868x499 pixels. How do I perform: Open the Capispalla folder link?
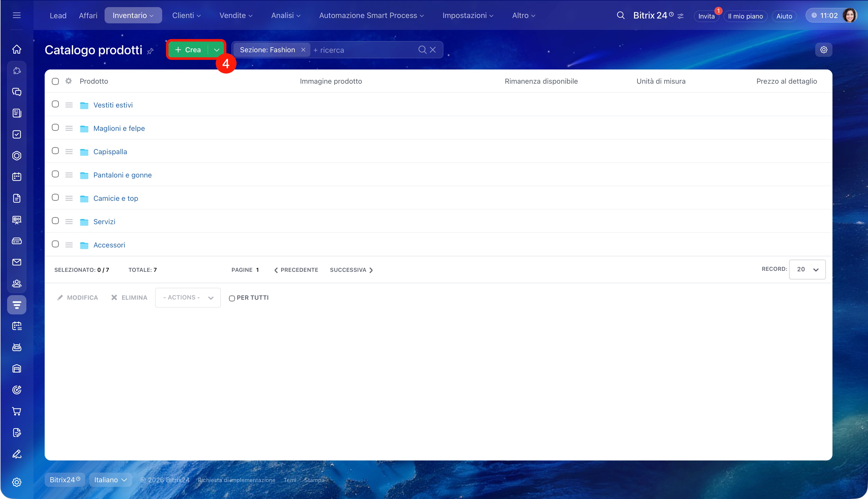click(110, 151)
